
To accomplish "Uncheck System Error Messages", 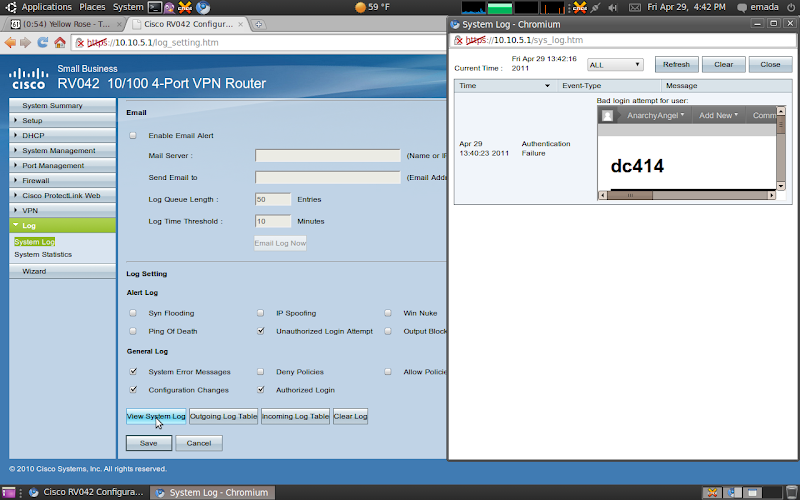I will pyautogui.click(x=133, y=372).
